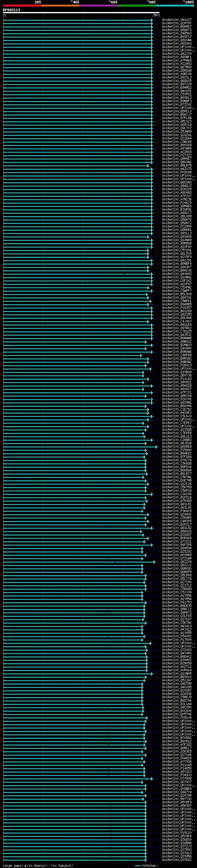
Task: Select hit label UniRef100_B1PZ16
Action: coord(177,498)
